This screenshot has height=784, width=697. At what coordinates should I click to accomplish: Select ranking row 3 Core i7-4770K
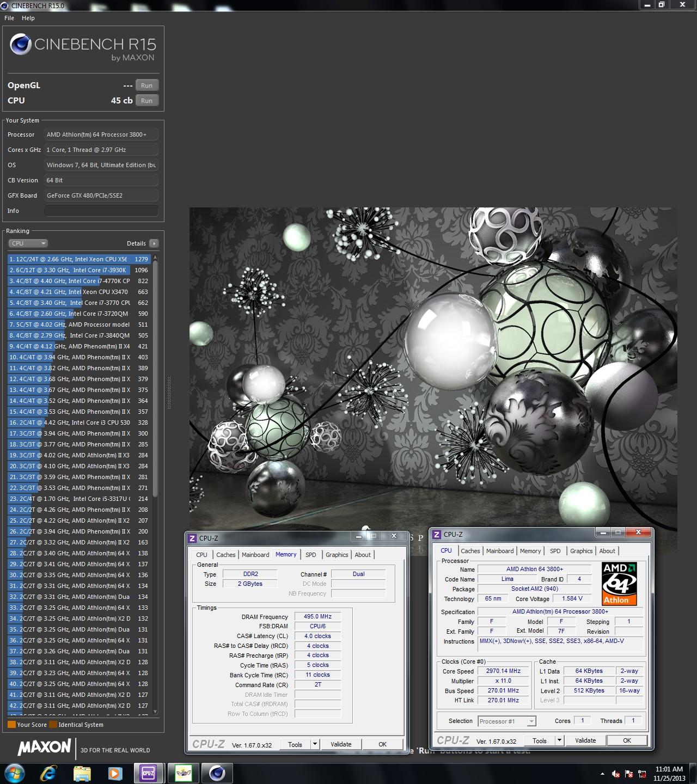79,281
